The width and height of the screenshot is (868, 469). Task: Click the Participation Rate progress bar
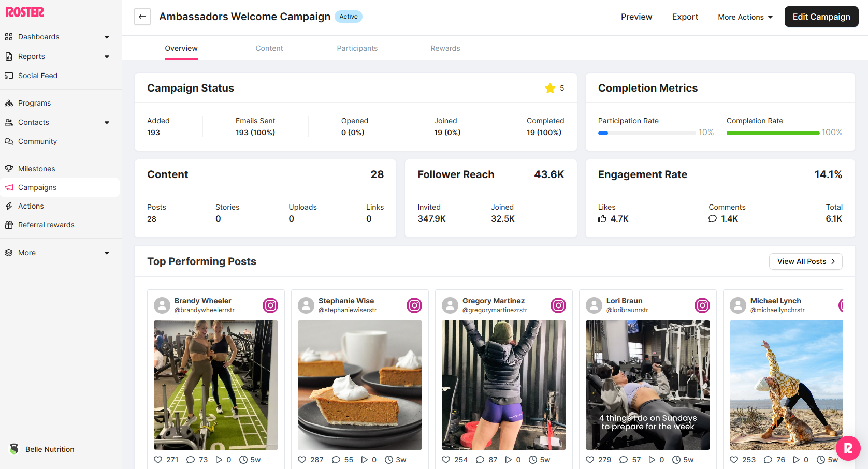point(647,133)
